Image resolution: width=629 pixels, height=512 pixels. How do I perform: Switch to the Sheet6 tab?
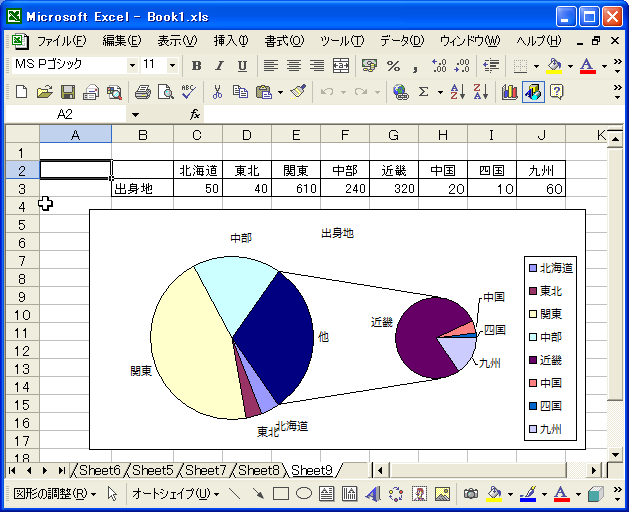tap(99, 470)
